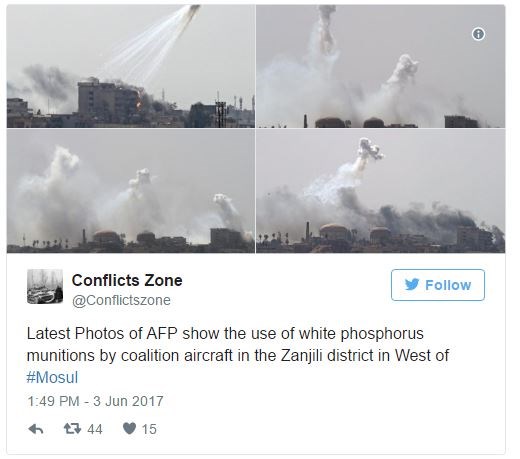Click the tweet text about white phosphorus

click(x=238, y=355)
